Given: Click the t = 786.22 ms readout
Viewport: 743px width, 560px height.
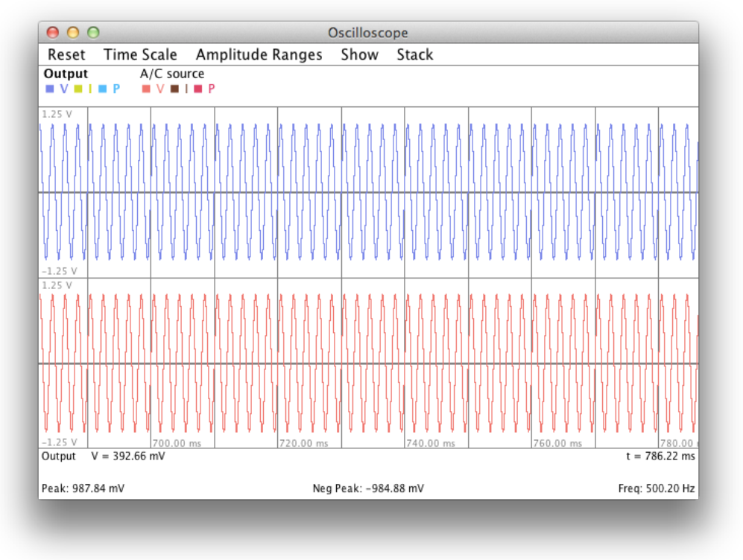Looking at the screenshot, I should pos(660,456).
